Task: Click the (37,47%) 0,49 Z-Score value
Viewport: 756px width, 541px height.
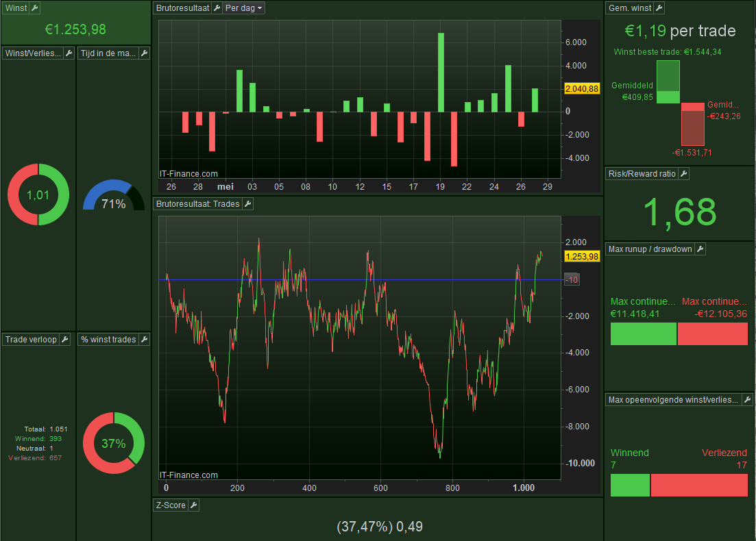Action: 380,527
